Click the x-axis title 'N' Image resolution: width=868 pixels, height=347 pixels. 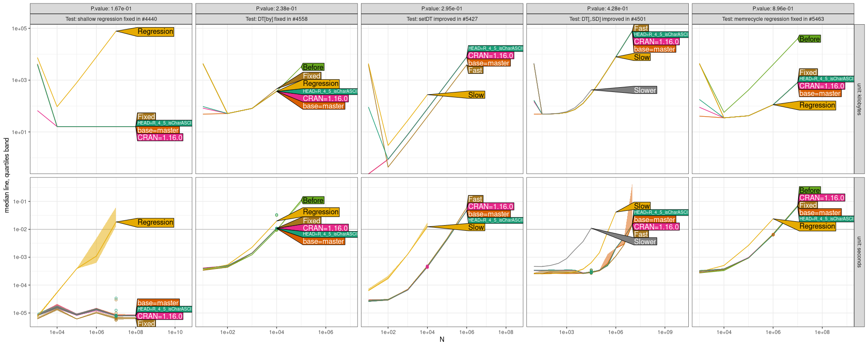point(442,340)
